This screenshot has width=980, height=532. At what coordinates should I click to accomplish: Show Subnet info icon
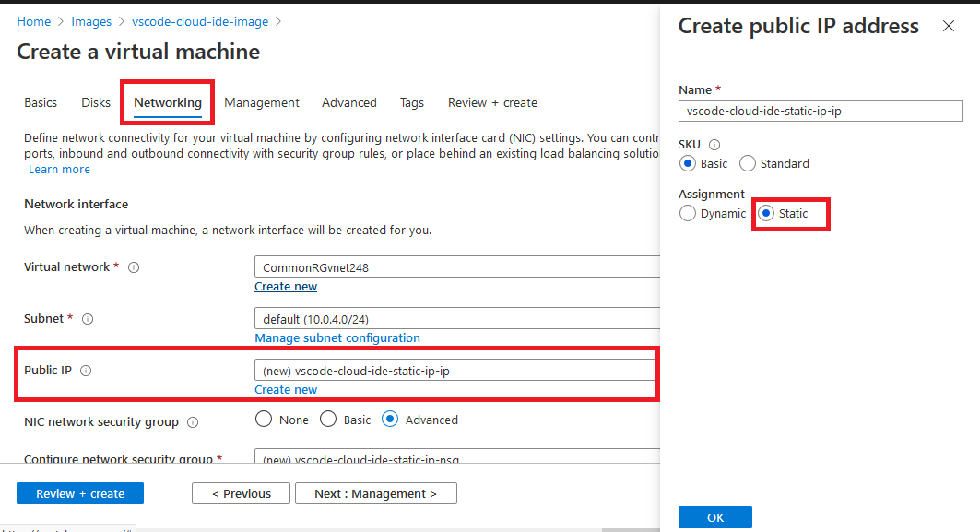pos(89,319)
